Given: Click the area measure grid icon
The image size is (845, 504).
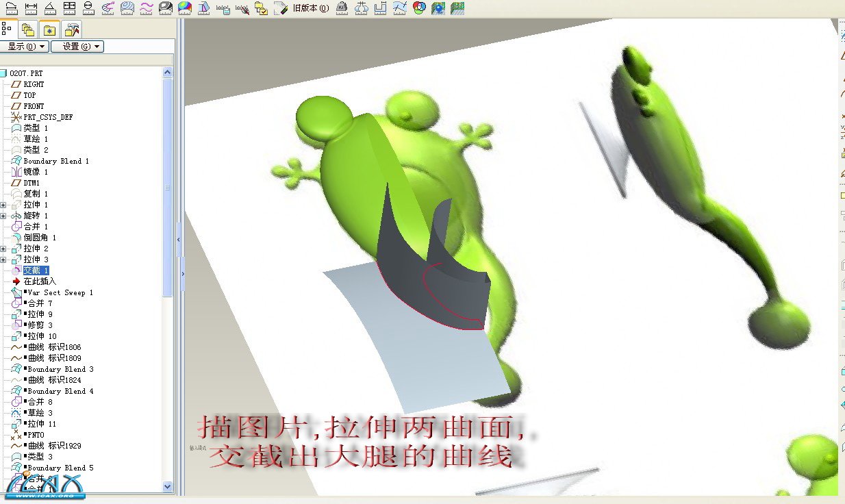Looking at the screenshot, I should 69,8.
